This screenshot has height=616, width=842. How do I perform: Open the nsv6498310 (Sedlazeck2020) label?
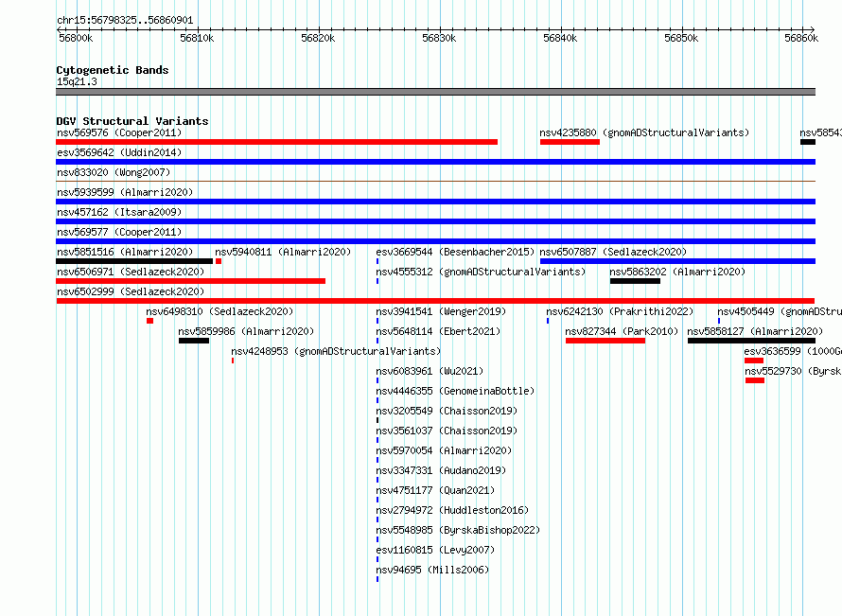point(219,311)
